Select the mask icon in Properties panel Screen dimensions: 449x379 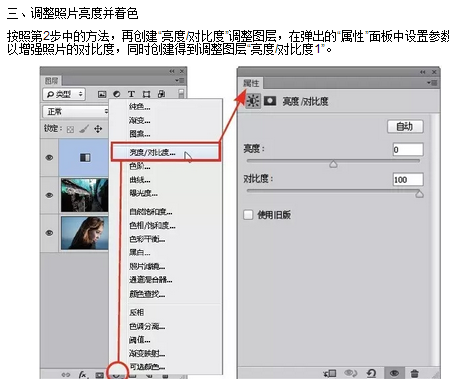270,100
